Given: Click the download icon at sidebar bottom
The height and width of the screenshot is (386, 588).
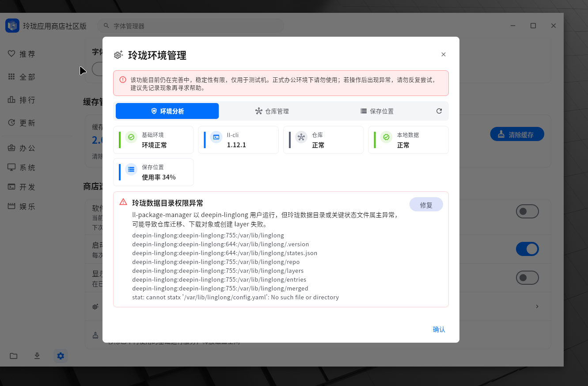Looking at the screenshot, I should pos(37,356).
